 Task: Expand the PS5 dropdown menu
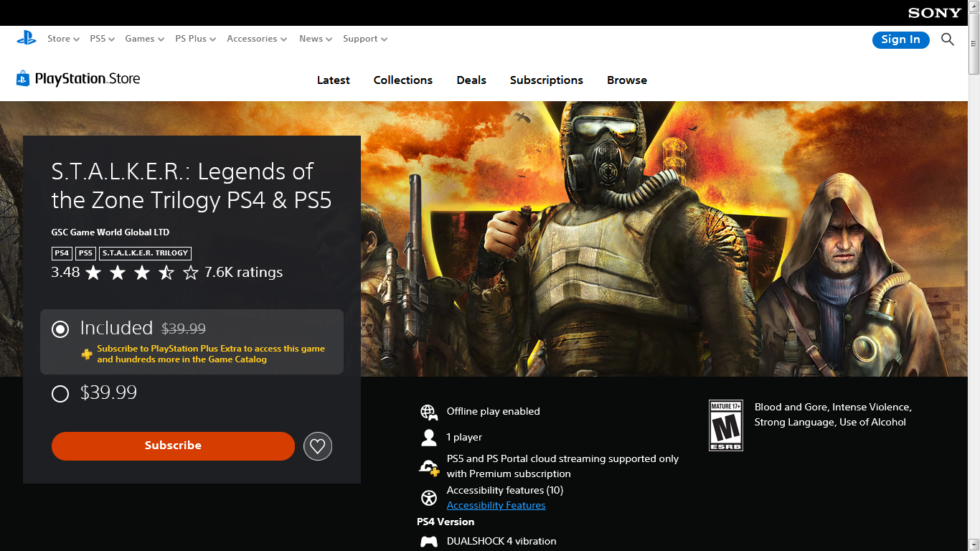[x=102, y=39]
